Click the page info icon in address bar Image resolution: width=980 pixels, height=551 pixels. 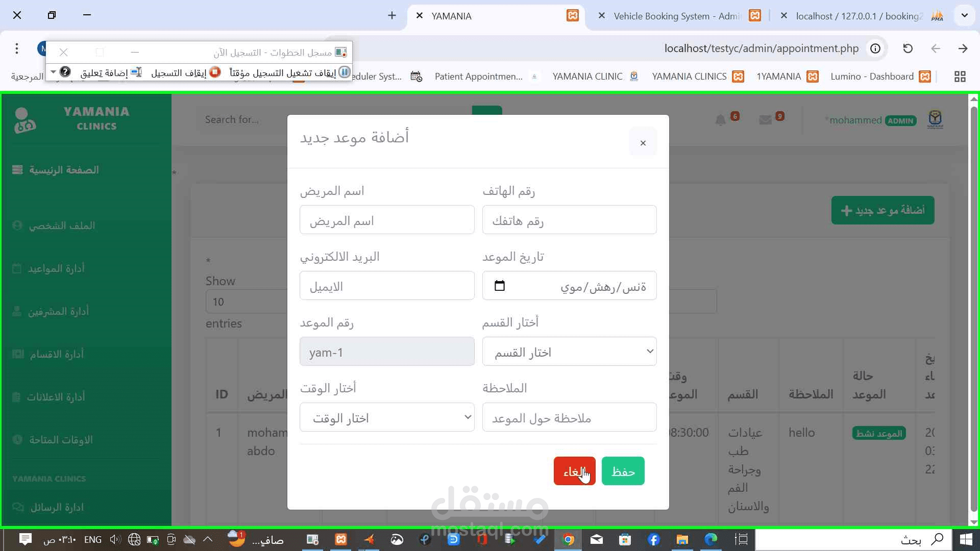pos(875,48)
